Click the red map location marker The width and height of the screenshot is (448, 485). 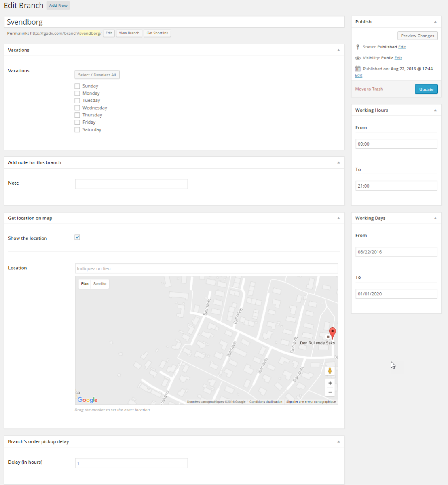(x=332, y=333)
